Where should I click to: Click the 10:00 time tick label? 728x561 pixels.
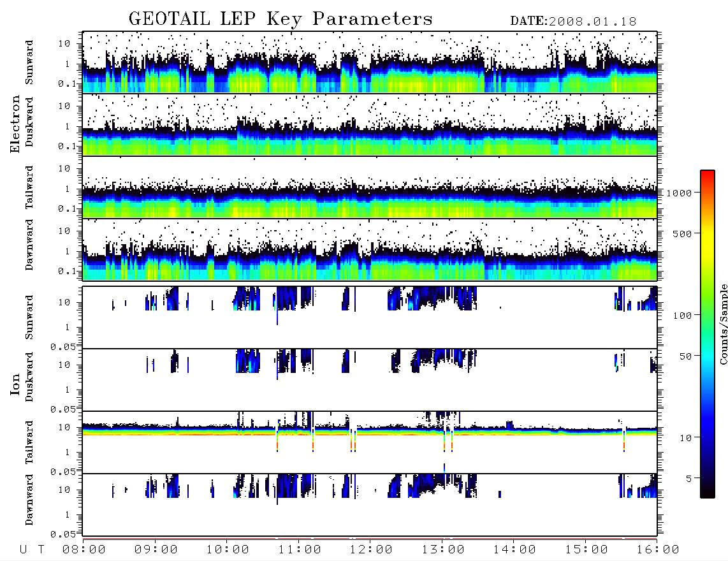point(228,550)
